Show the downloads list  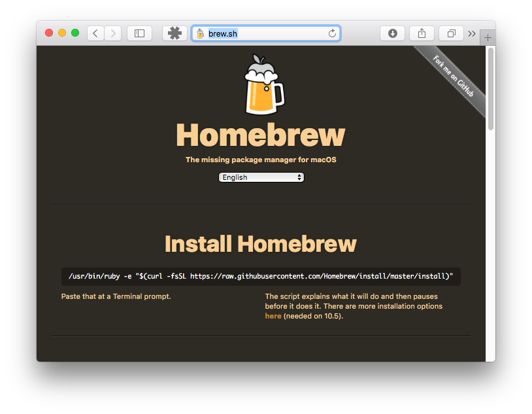[x=393, y=33]
